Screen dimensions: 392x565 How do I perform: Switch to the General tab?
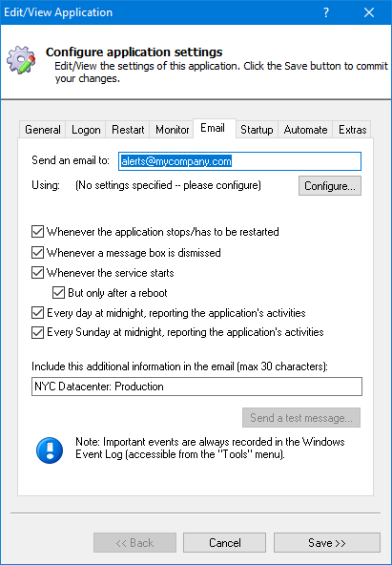[x=43, y=130]
